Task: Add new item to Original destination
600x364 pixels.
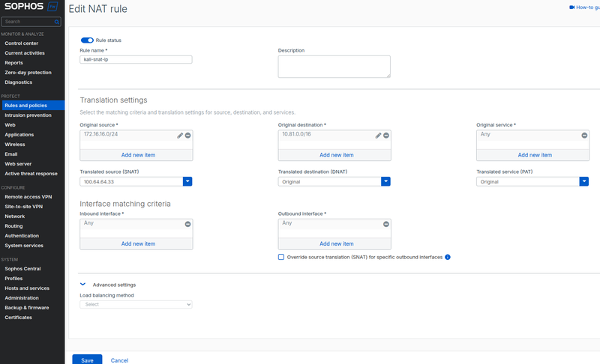Action: (x=336, y=155)
